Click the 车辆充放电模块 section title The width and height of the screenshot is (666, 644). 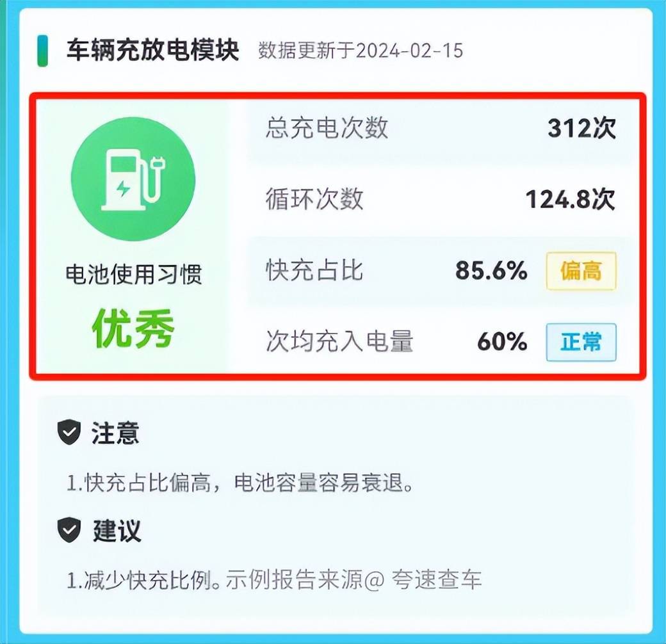pos(153,51)
